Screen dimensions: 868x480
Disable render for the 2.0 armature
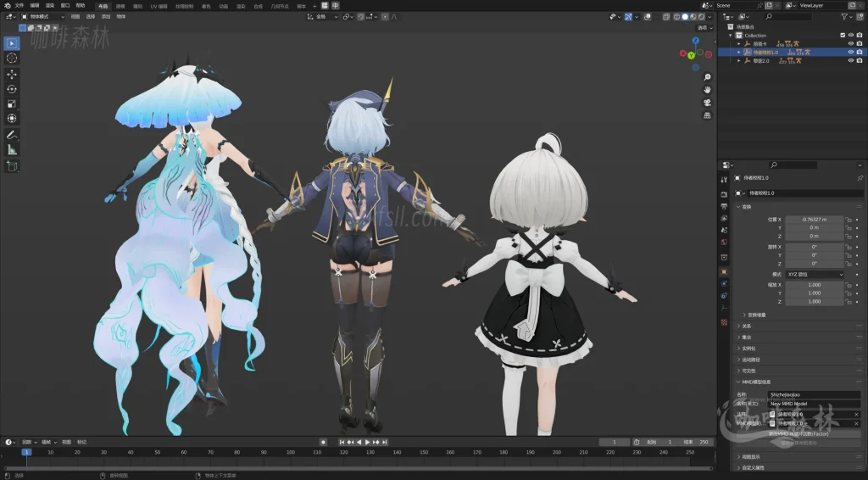click(860, 60)
